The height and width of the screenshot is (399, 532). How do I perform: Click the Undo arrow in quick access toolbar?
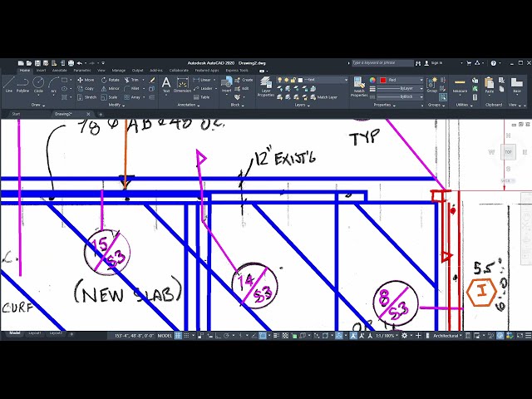coord(80,63)
